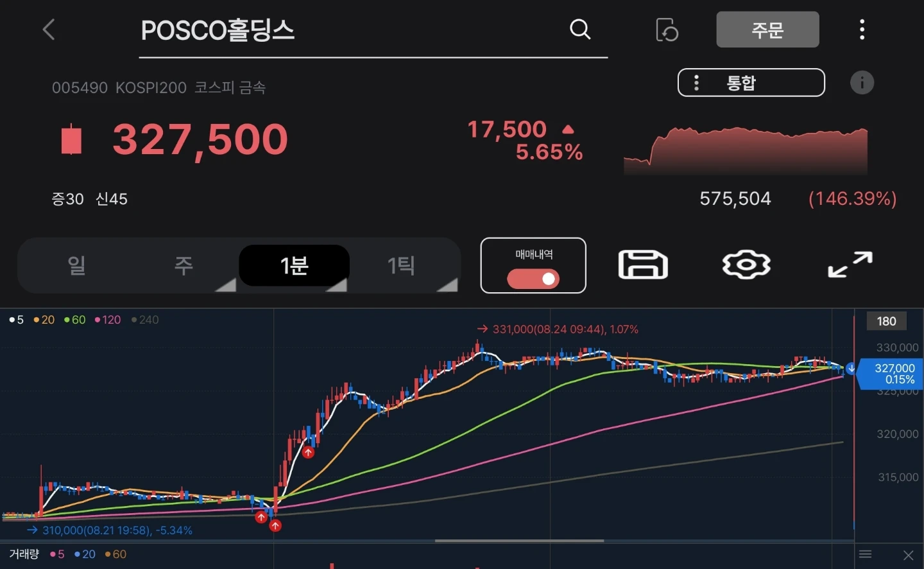Tap the 신45 credit rate label
Viewport: 924px width, 569px height.
pyautogui.click(x=112, y=199)
